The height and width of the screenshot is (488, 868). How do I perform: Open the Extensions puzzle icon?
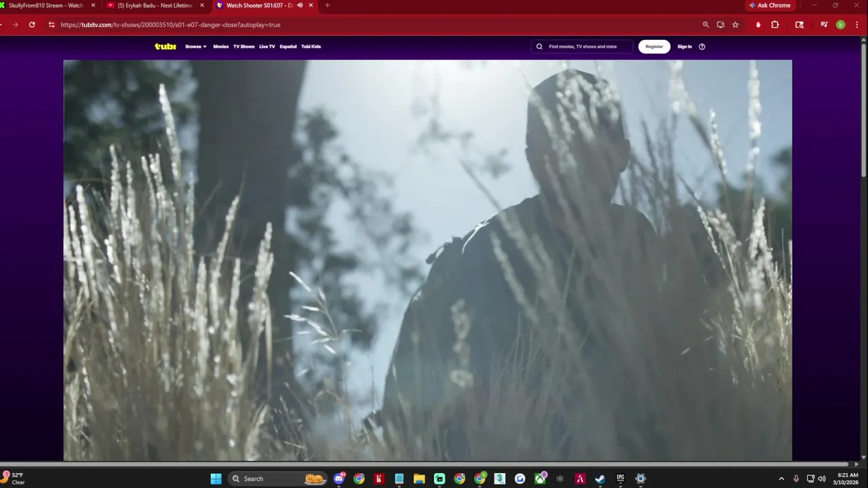775,24
